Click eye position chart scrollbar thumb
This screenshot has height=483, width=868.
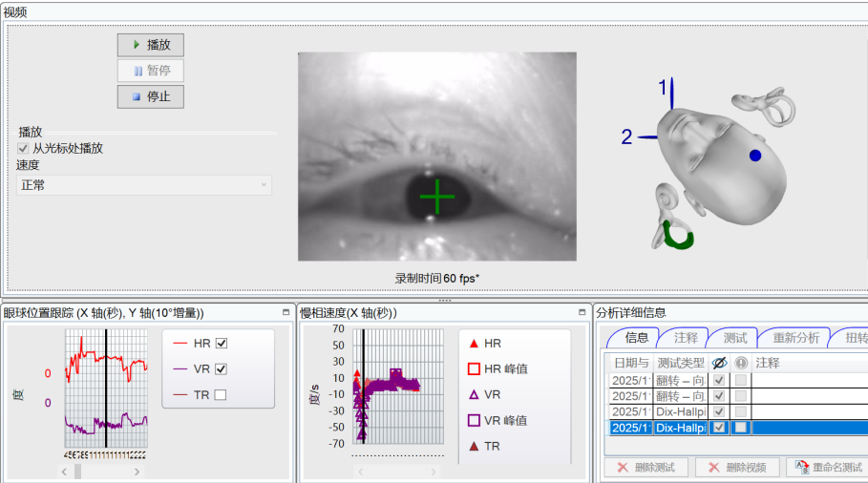(78, 472)
